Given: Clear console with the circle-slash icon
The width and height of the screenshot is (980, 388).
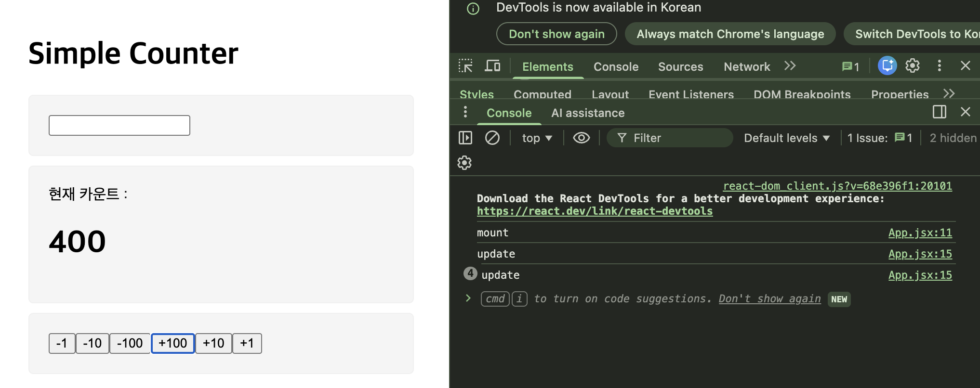Looking at the screenshot, I should click(x=492, y=138).
